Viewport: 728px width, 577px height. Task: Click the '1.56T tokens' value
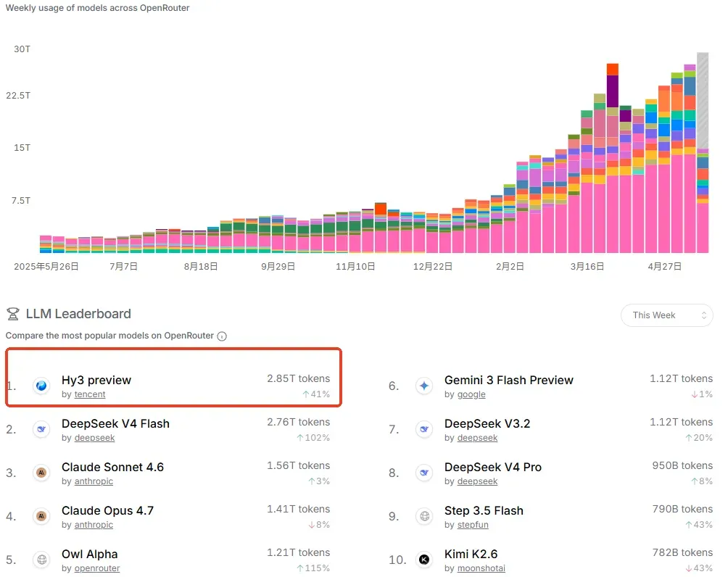(299, 465)
